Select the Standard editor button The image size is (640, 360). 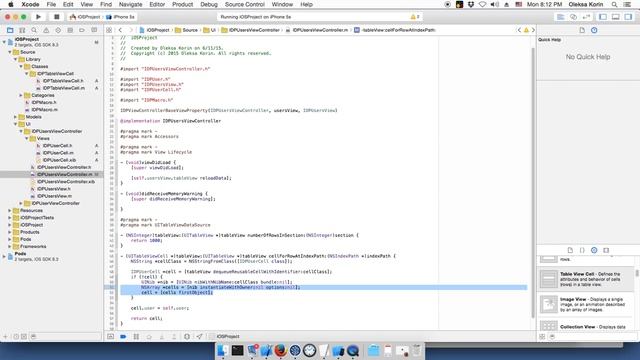[x=561, y=17]
